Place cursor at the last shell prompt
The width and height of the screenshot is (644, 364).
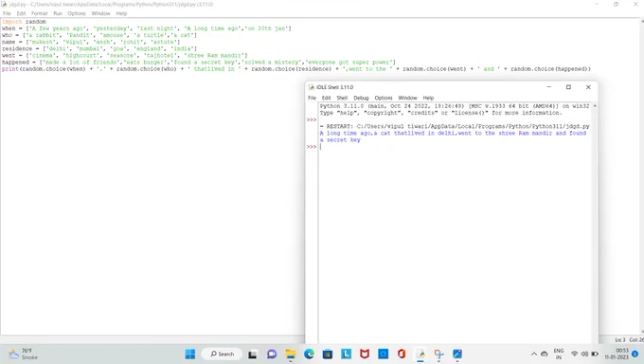point(321,146)
